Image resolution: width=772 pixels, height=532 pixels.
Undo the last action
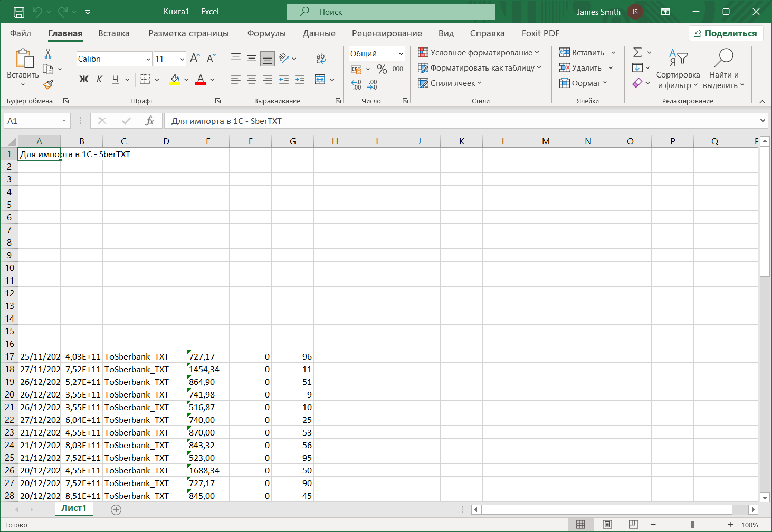(x=37, y=12)
